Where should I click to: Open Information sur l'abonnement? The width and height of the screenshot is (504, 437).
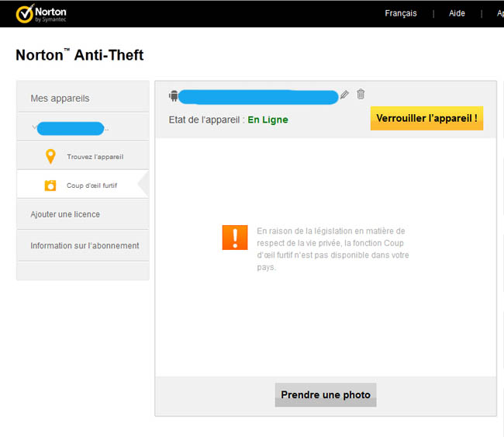83,245
